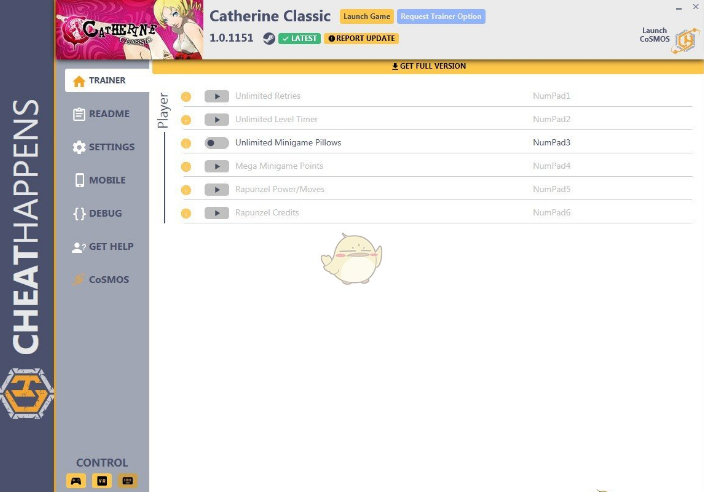Collapse the Player category header
Screen dimensions: 704x492
click(163, 110)
